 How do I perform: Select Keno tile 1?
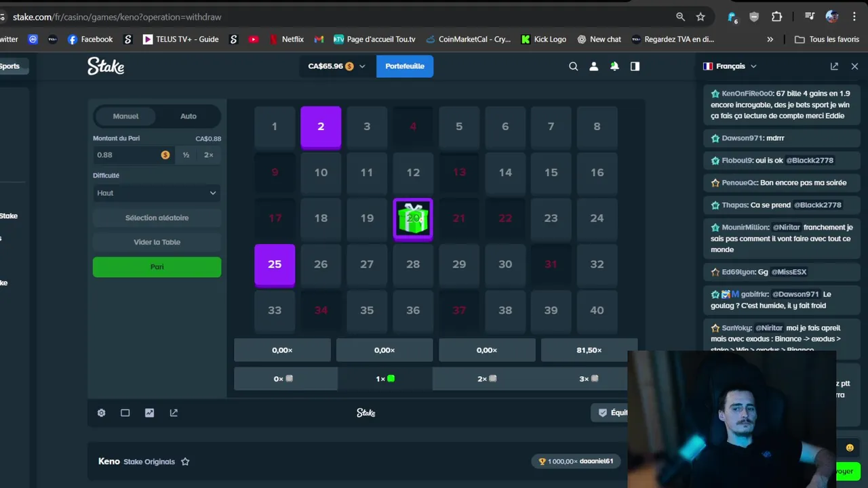pyautogui.click(x=275, y=126)
